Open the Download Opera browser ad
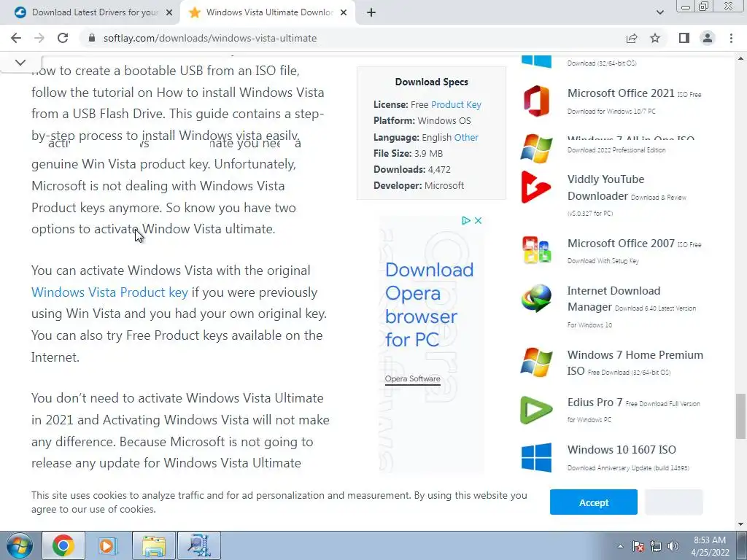Image resolution: width=747 pixels, height=560 pixels. coord(429,305)
